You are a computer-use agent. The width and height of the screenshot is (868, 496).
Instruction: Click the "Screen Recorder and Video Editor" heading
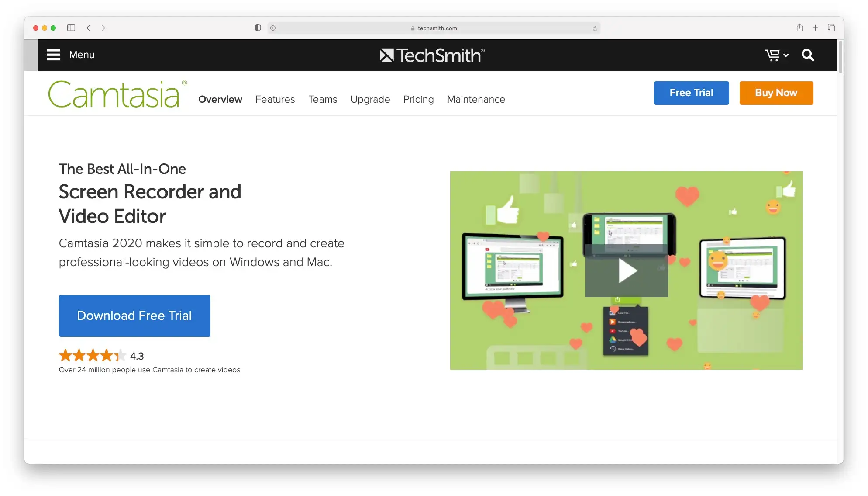click(150, 204)
